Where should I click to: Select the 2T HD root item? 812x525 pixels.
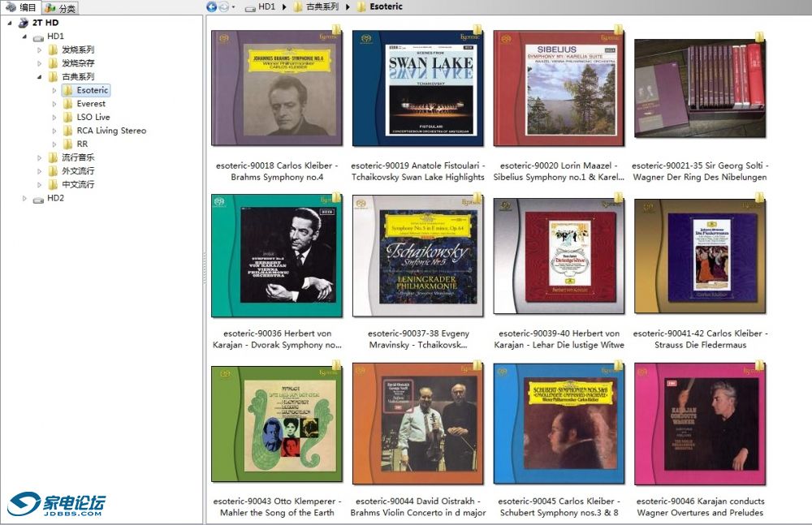[45, 23]
